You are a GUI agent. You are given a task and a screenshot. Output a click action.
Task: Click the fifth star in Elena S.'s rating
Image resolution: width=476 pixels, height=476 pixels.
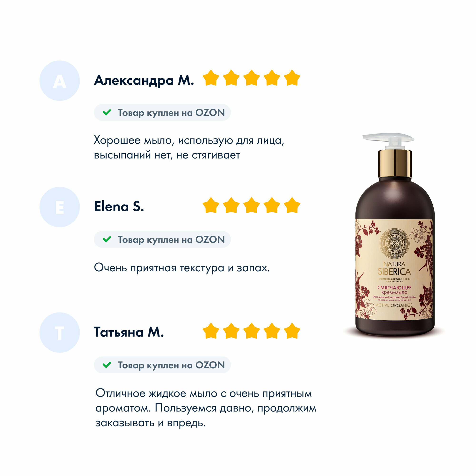tap(292, 205)
